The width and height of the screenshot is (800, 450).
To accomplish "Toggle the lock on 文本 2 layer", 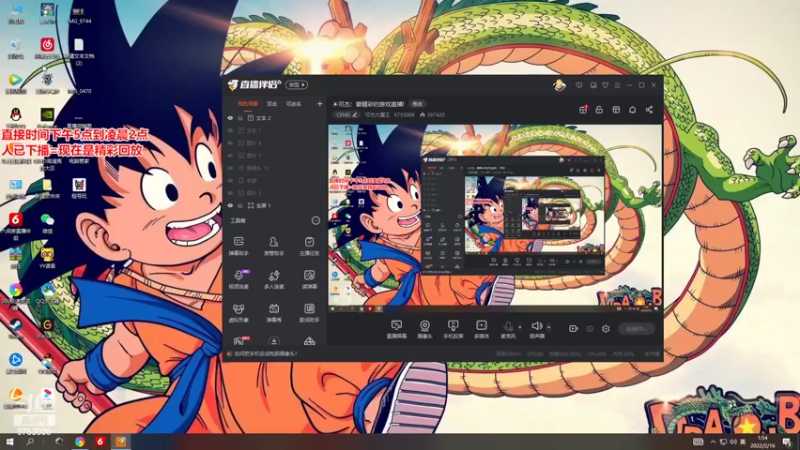I will tap(240, 118).
